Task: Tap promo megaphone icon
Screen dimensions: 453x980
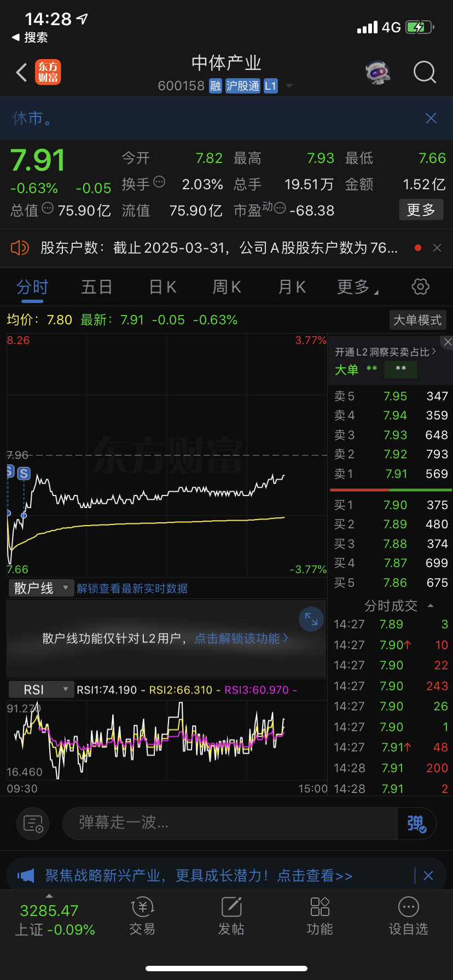Action: pyautogui.click(x=26, y=876)
